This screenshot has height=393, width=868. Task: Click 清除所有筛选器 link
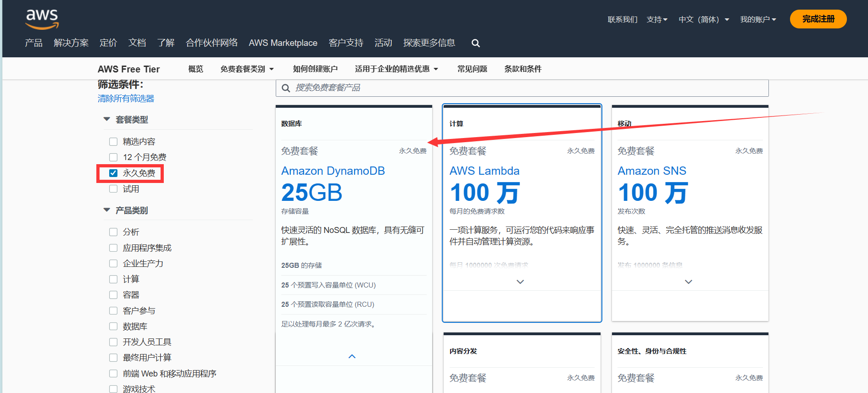click(x=126, y=99)
